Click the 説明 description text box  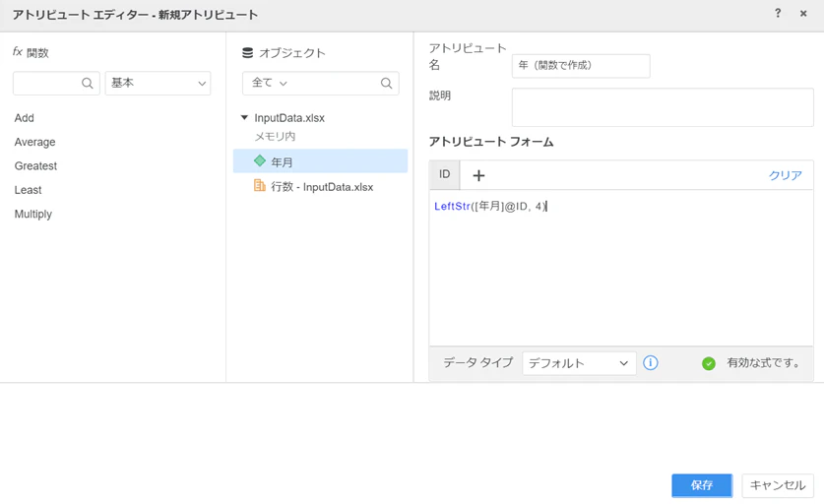[x=663, y=107]
